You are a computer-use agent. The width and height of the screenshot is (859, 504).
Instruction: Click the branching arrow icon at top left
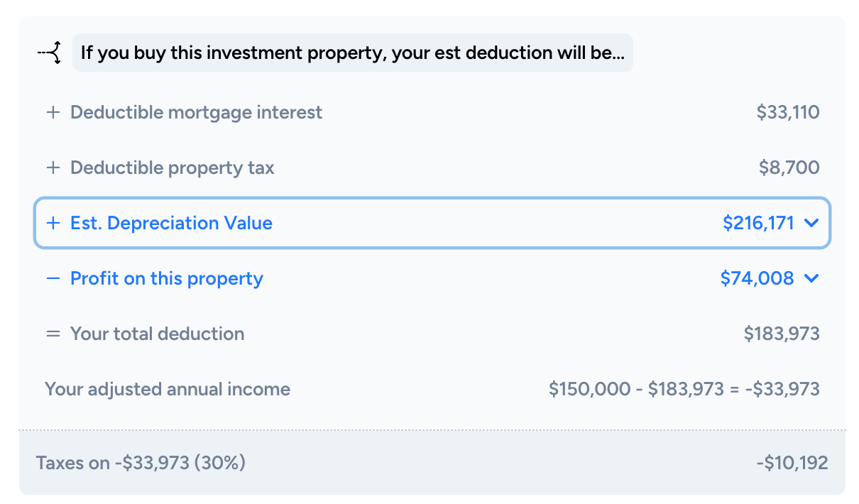point(47,52)
